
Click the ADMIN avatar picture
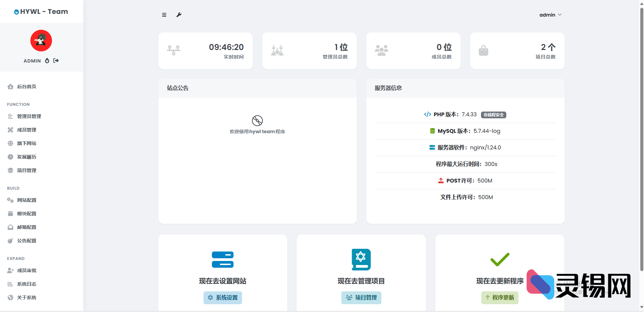tap(41, 41)
